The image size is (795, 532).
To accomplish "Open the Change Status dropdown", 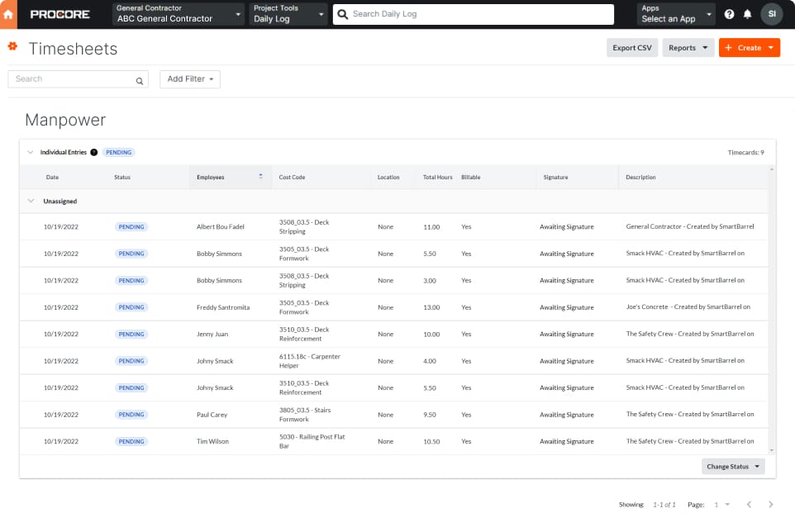I will point(733,467).
